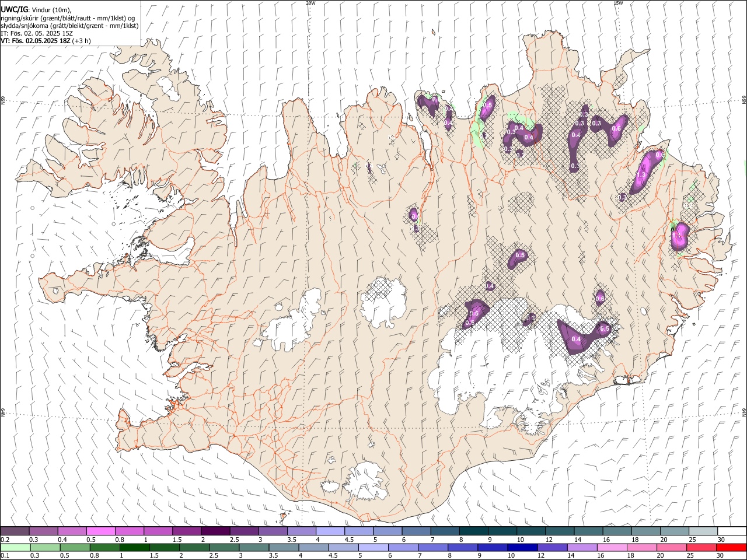Screen dimensions: 747x560
Task: Pick the white 30+ snow-scale swatch
Action: 732,531
